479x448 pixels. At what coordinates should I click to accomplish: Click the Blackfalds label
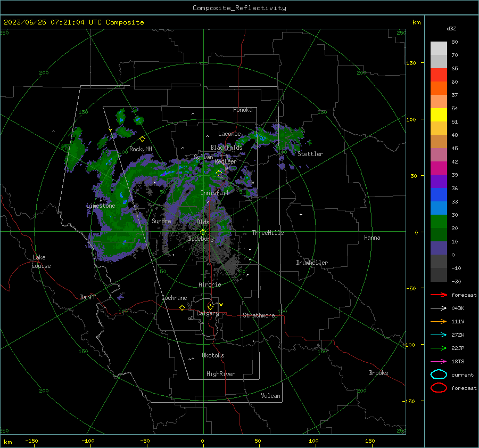click(226, 148)
